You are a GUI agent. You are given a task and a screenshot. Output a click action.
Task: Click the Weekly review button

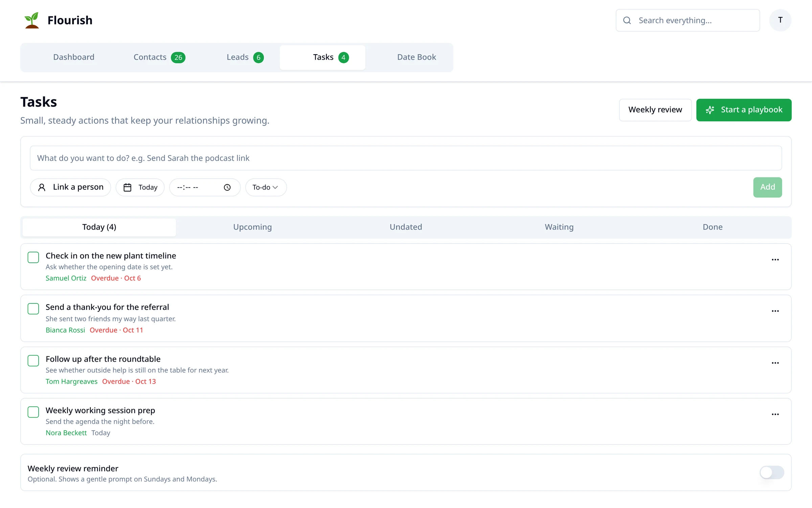pos(655,110)
